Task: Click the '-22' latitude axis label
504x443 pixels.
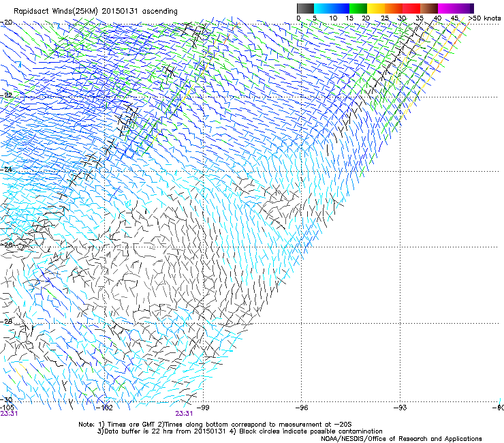Action: (x=7, y=95)
